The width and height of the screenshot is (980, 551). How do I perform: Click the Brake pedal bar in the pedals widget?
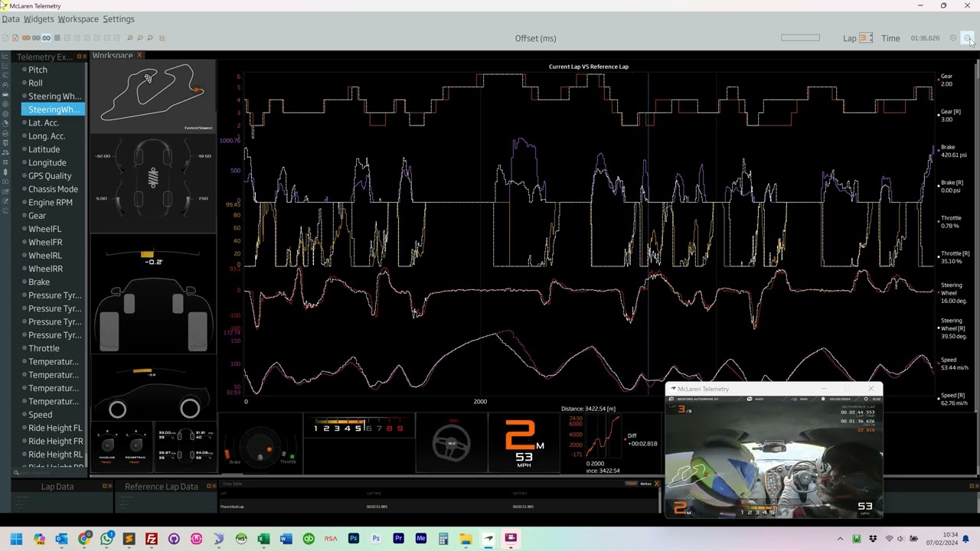[227, 455]
